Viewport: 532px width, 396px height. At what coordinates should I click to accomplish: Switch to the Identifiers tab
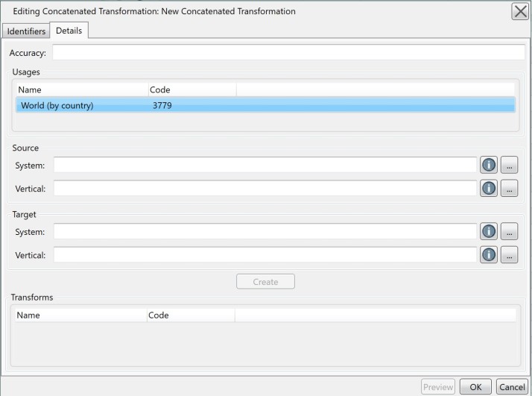(x=26, y=31)
